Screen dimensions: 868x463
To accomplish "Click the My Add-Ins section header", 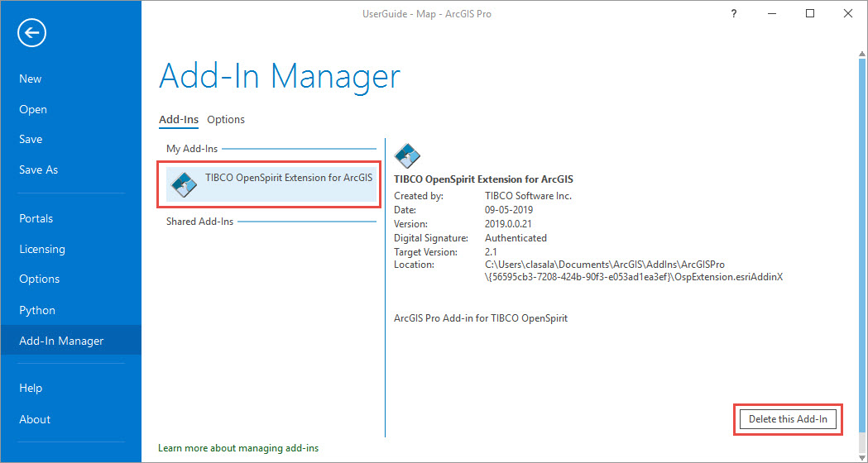I will pos(192,149).
